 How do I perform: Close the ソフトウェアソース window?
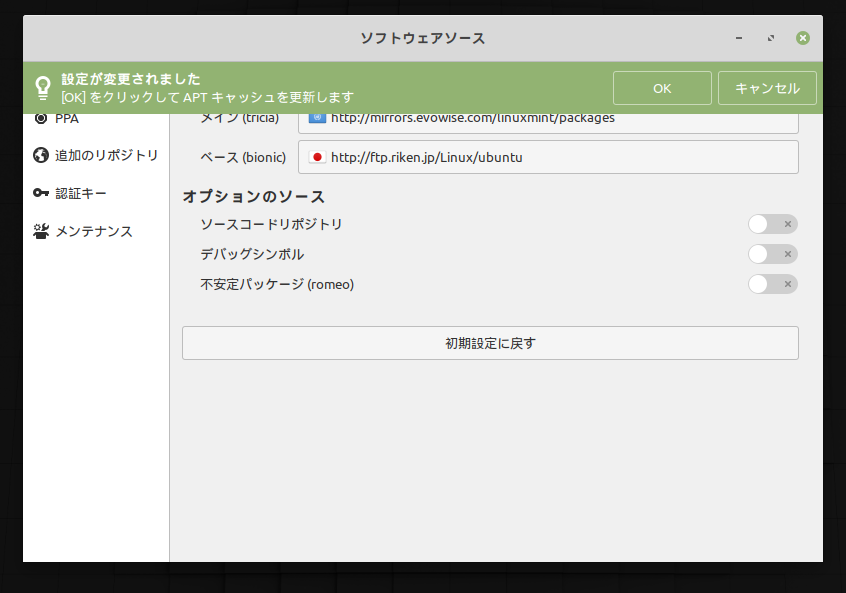(803, 38)
